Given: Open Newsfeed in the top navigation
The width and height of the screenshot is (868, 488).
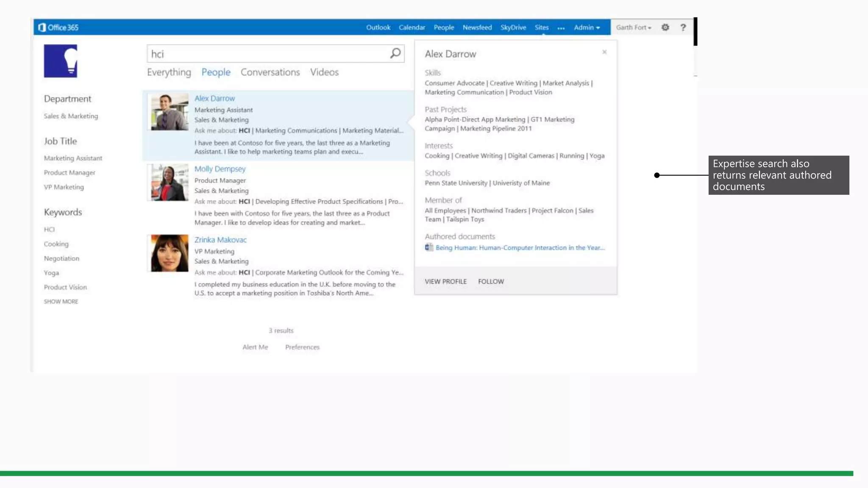Looking at the screenshot, I should click(477, 28).
